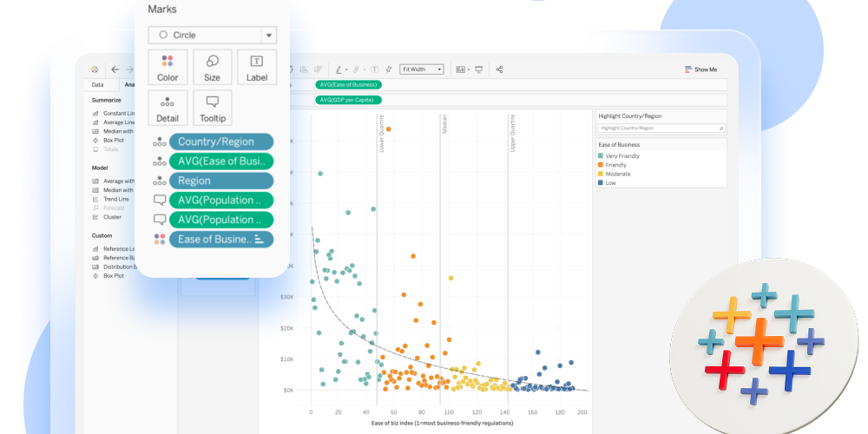Select the Low blue legend swatch
Image resolution: width=868 pixels, height=434 pixels.
click(x=601, y=183)
